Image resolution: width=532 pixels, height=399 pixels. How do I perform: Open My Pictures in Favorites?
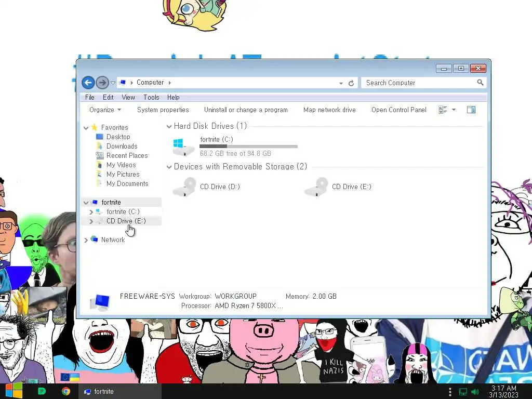coord(123,174)
